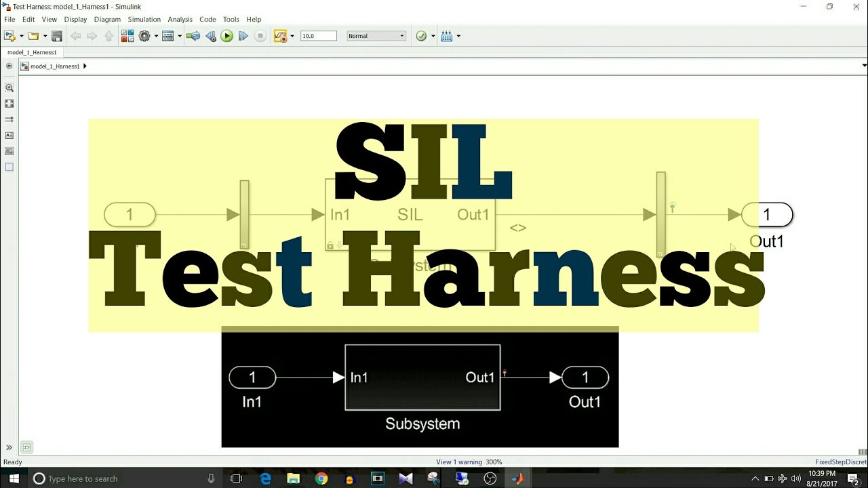This screenshot has width=868, height=488.
Task: Save the model with the floppy icon
Action: click(57, 36)
